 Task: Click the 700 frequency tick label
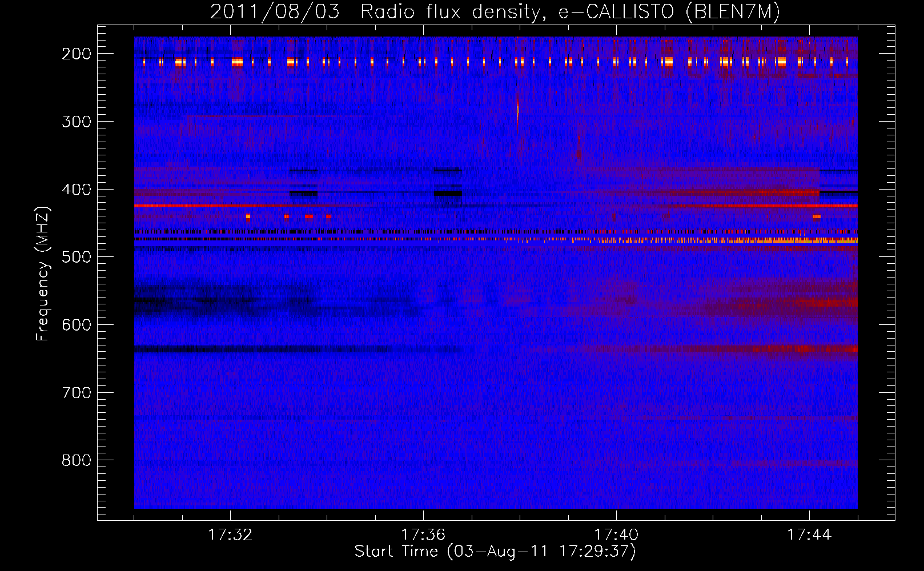click(x=77, y=393)
